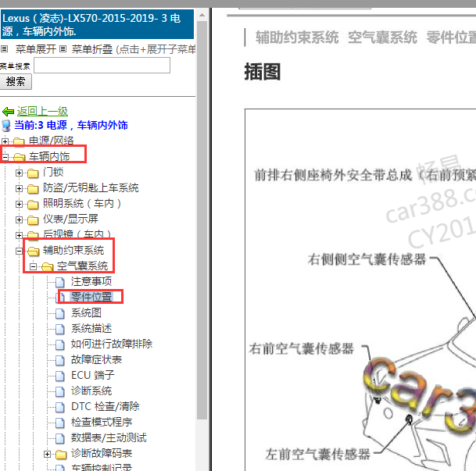Viewport: 476px width, 471px height.
Task: Open the 系统图 page
Action: coord(86,312)
